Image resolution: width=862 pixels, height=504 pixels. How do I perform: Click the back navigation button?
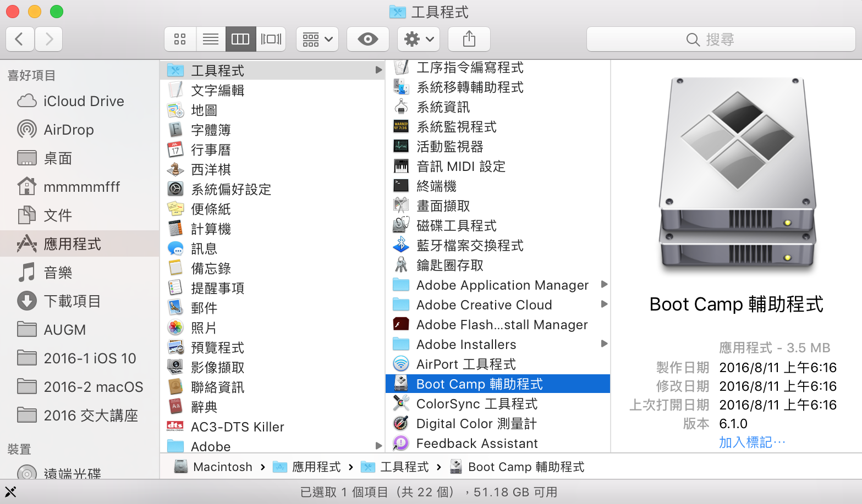click(20, 39)
